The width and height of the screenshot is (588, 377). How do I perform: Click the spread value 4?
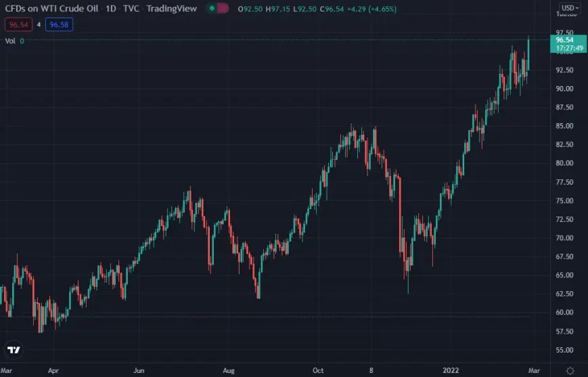click(x=39, y=25)
